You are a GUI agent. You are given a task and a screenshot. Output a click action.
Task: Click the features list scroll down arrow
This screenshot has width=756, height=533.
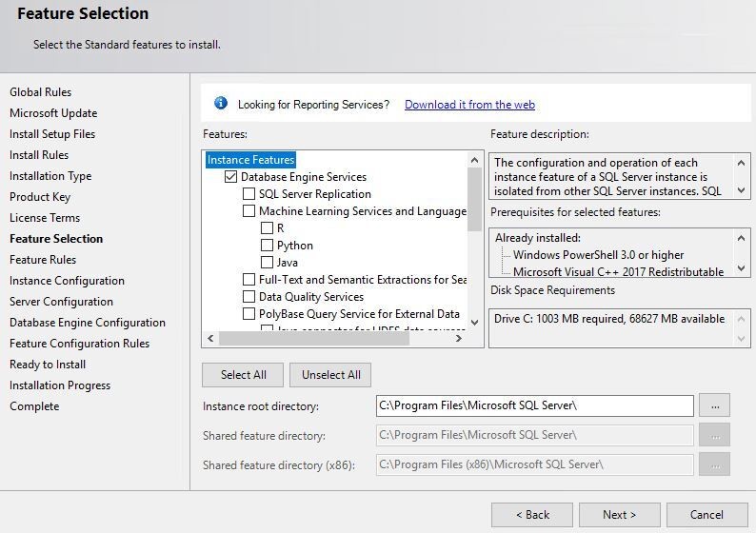tap(474, 323)
